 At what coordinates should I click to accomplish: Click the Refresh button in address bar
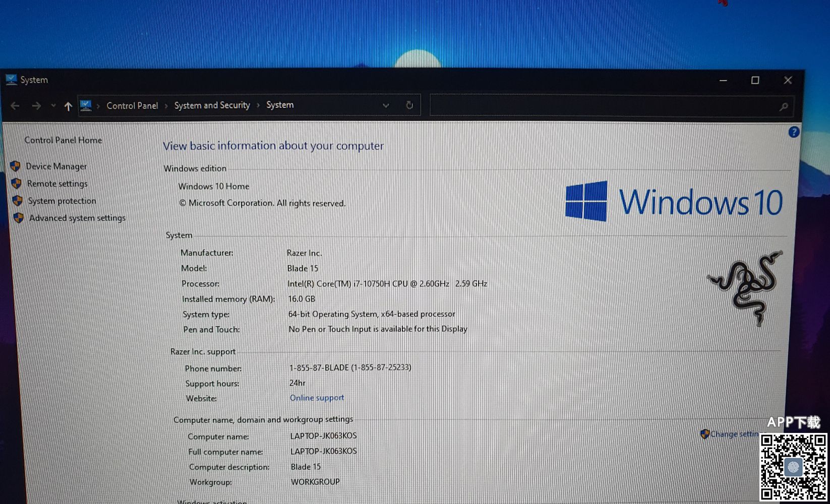409,105
